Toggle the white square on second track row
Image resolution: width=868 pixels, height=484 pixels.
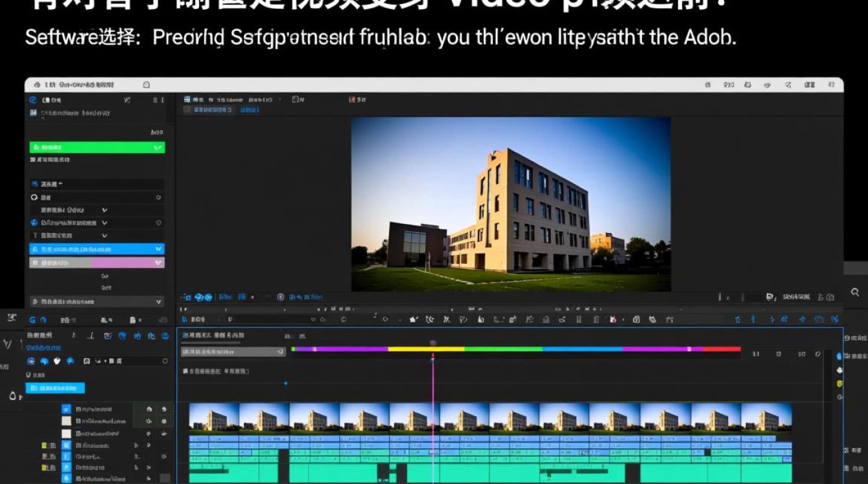[66, 421]
